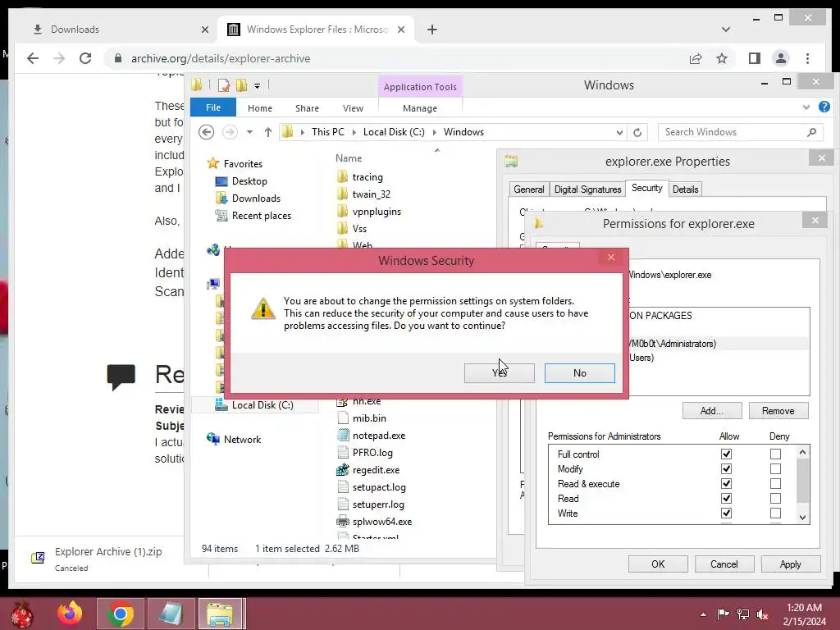840x630 pixels.
Task: Click This PC breadcrumb
Action: click(x=328, y=132)
